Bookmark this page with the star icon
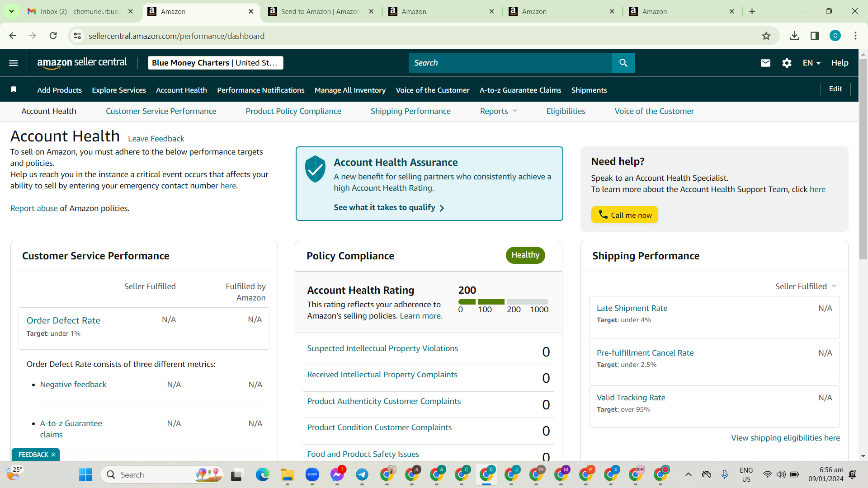868x488 pixels. (x=766, y=36)
